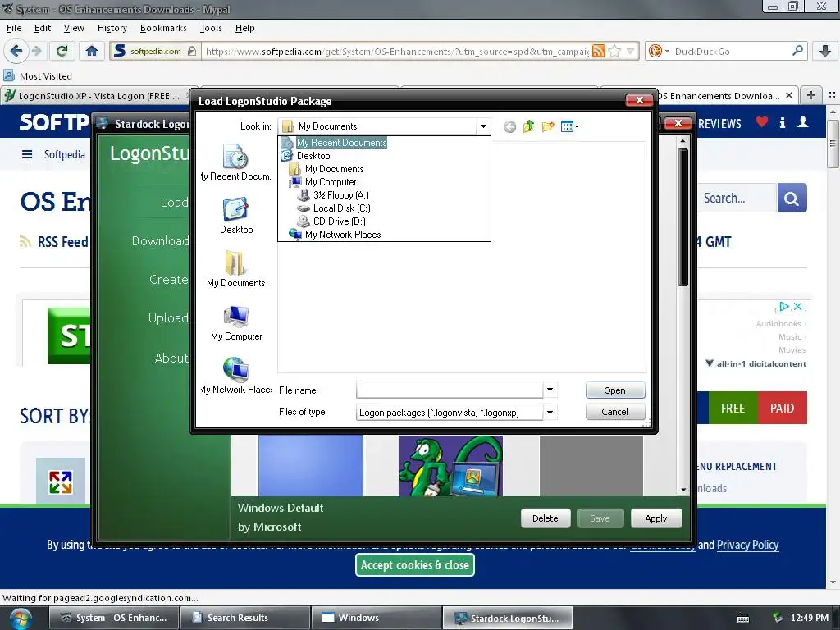Open the File menu
The width and height of the screenshot is (840, 630).
(14, 28)
